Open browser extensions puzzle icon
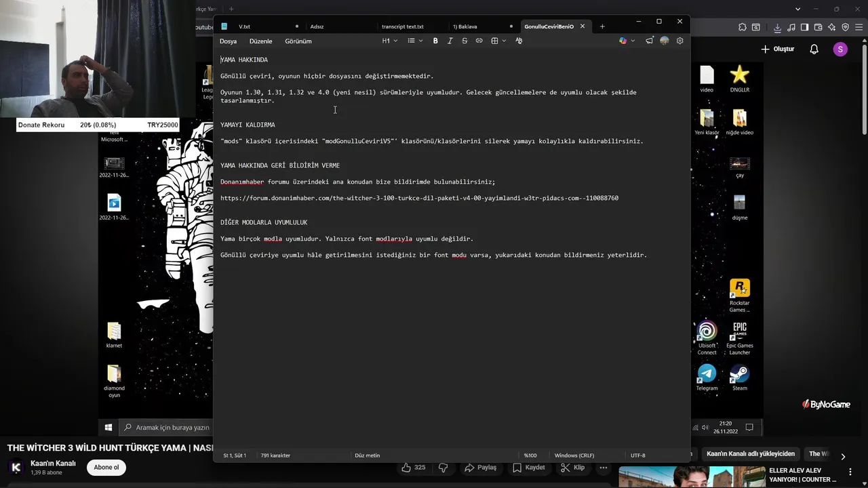The image size is (868, 488). (743, 27)
